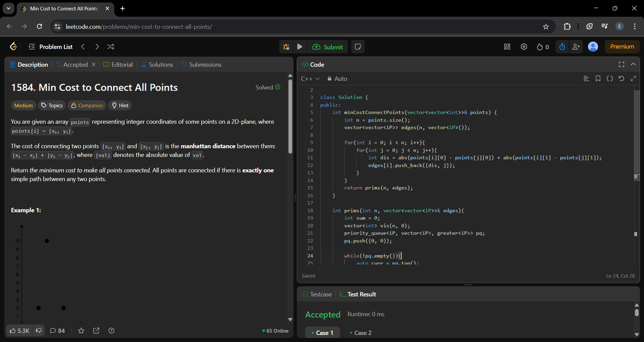Select the shuffle random question icon
Image resolution: width=644 pixels, height=342 pixels.
tap(111, 47)
